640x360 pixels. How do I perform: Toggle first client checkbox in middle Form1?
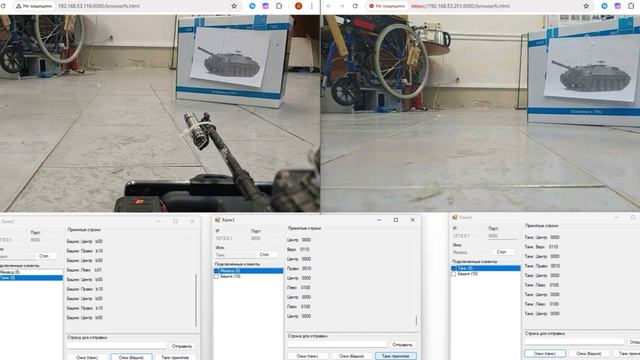(x=217, y=271)
